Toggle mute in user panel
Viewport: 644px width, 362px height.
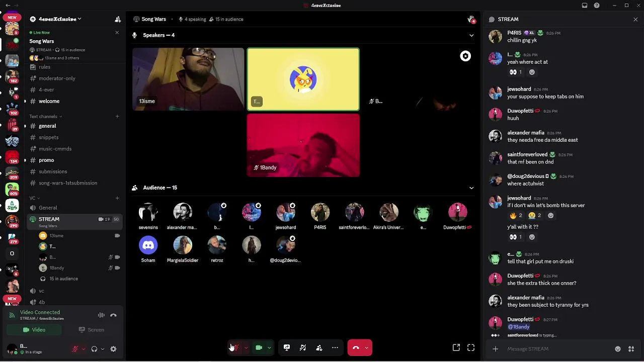click(x=75, y=349)
